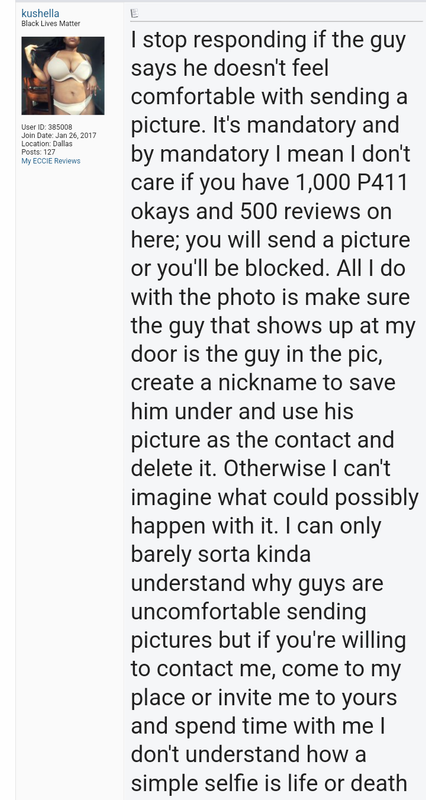Click the Join Date Jan 26, 2017 line
The image size is (426, 800).
click(x=58, y=135)
